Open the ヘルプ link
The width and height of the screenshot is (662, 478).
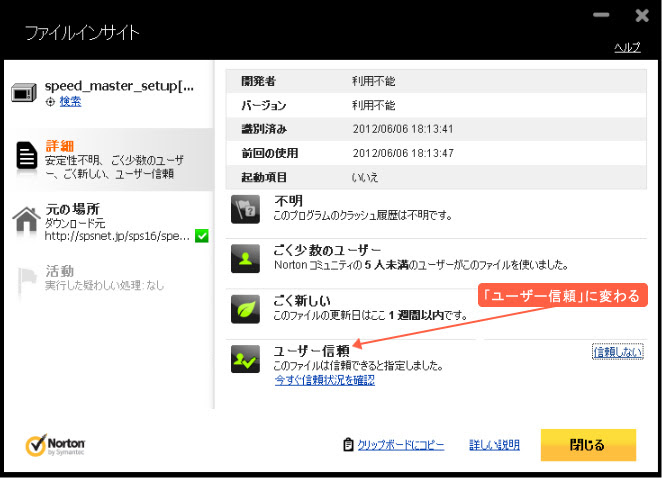tap(627, 47)
